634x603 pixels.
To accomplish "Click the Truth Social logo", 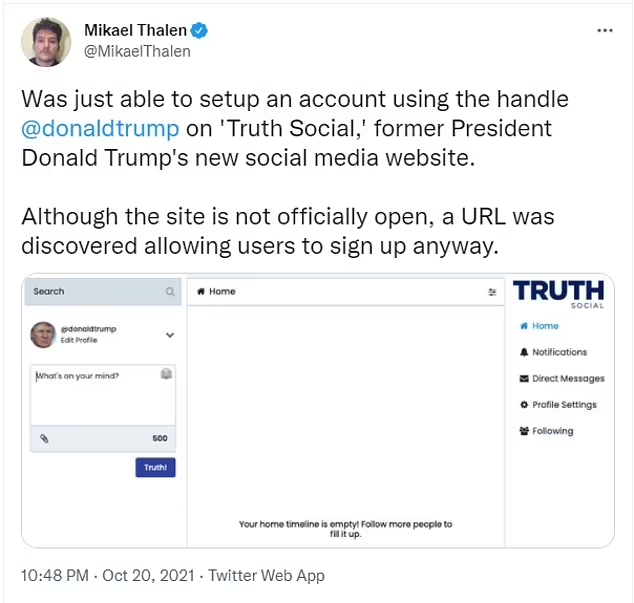I will click(x=558, y=294).
